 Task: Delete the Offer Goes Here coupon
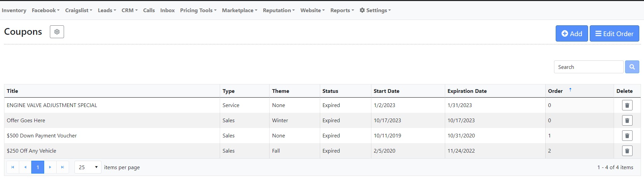(x=627, y=121)
